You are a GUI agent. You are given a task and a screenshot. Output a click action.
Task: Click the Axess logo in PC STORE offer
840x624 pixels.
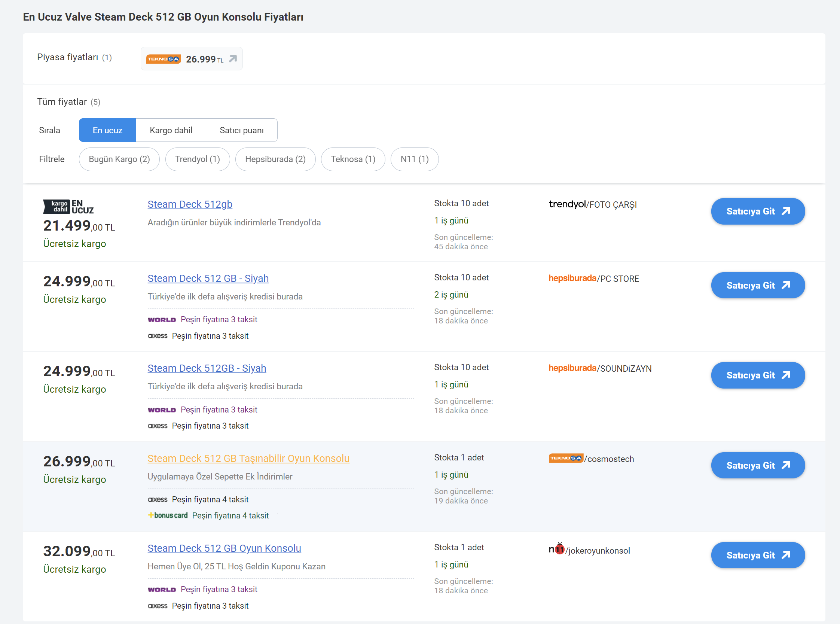(x=158, y=336)
